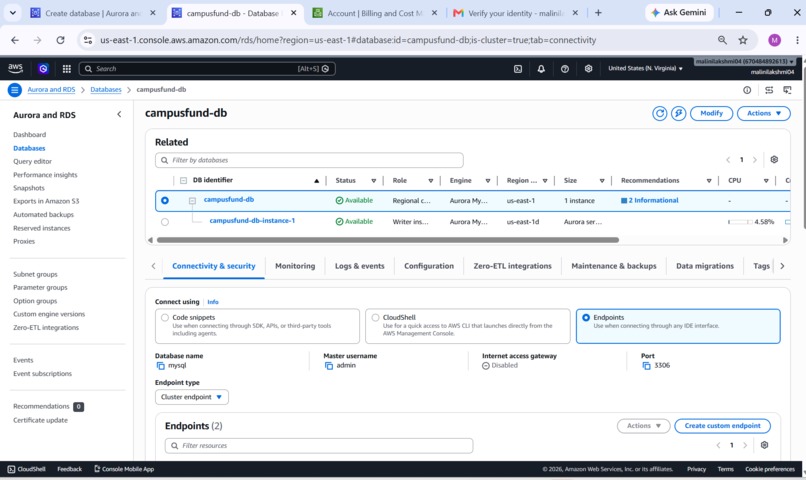Choose the Endpoints connect option

pos(586,318)
